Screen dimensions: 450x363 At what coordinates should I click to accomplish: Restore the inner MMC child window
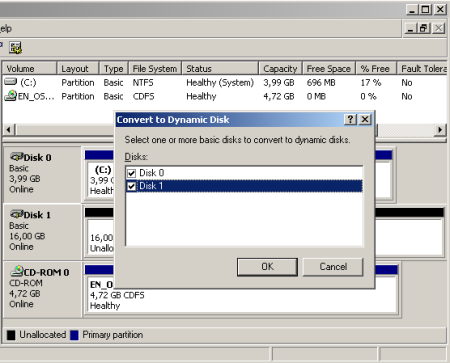(x=424, y=29)
